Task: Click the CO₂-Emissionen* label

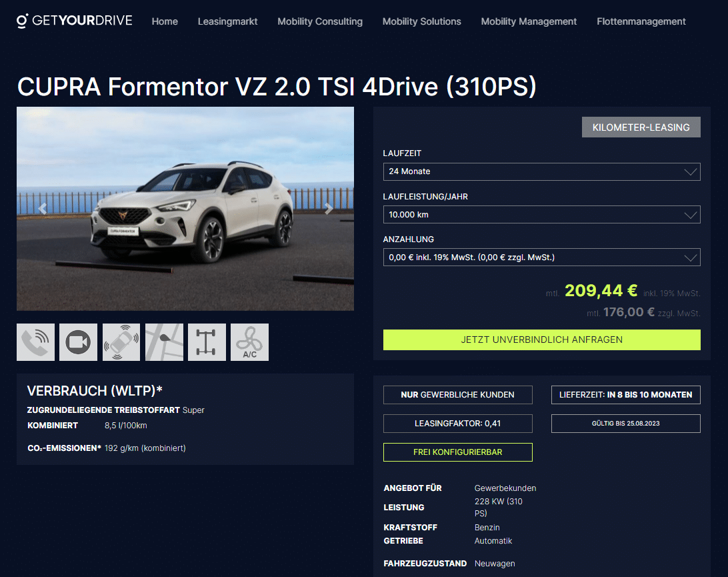Action: 64,448
